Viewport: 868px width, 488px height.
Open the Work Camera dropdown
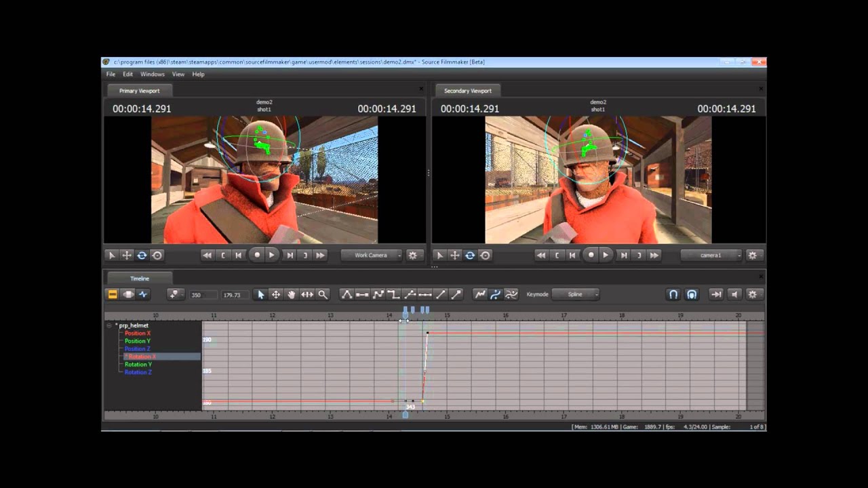click(x=372, y=256)
